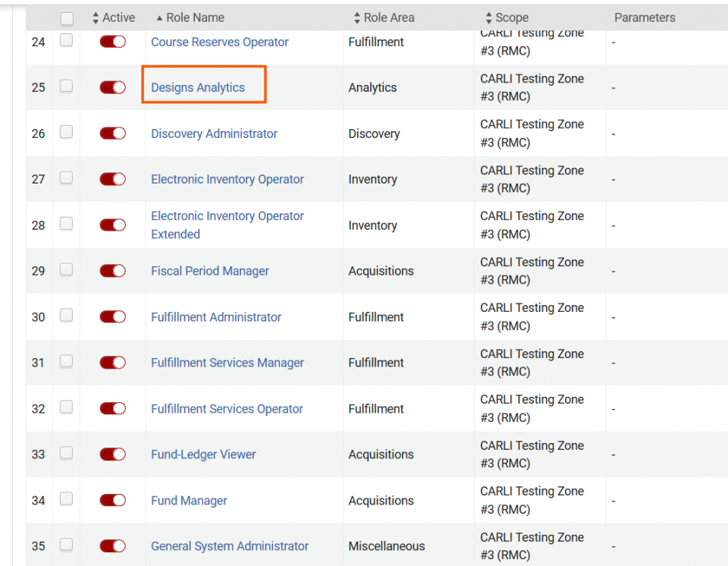Viewport: 728px width, 566px height.
Task: Toggle active switch for row 27
Action: pos(112,179)
